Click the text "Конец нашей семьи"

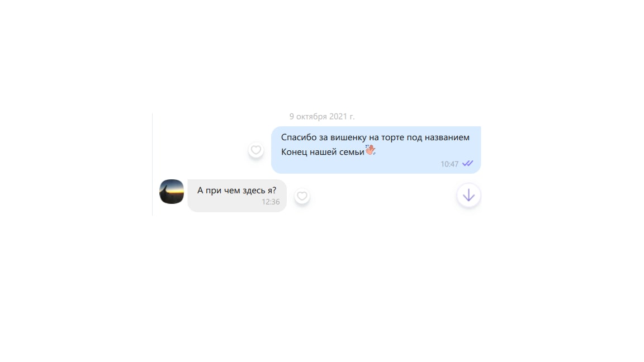pos(323,152)
